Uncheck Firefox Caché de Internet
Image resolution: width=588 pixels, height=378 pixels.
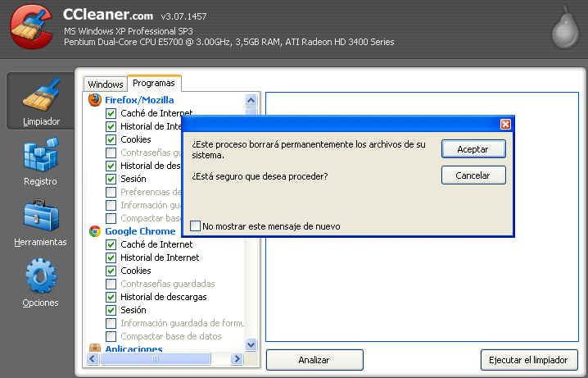pos(111,113)
